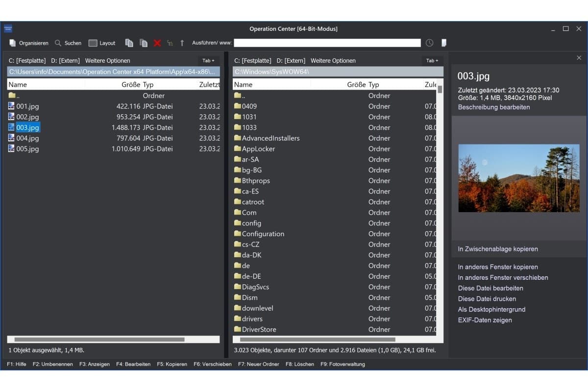Screen dimensions: 588x392
Task: Switch to the D: [Extern] drive tab
Action: pos(65,60)
